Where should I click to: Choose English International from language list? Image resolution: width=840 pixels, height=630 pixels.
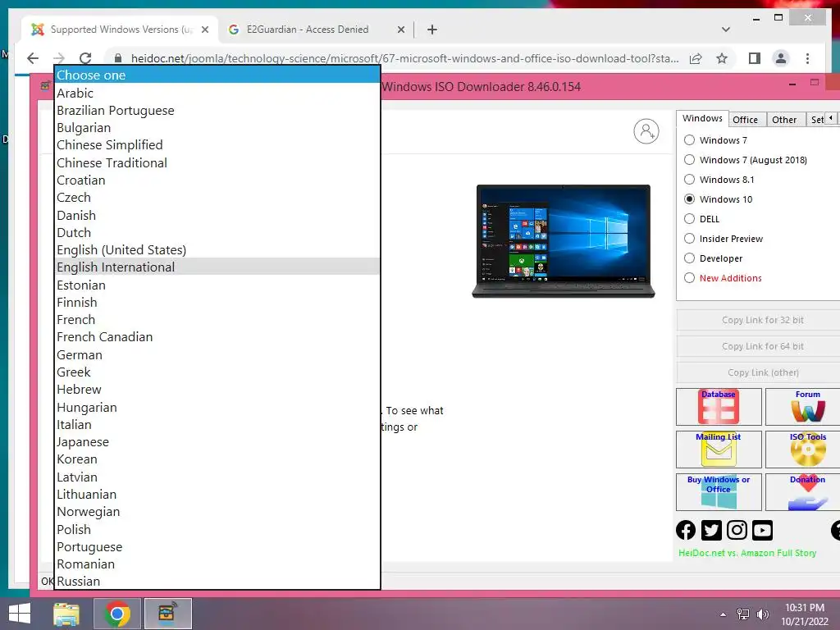[x=217, y=267]
